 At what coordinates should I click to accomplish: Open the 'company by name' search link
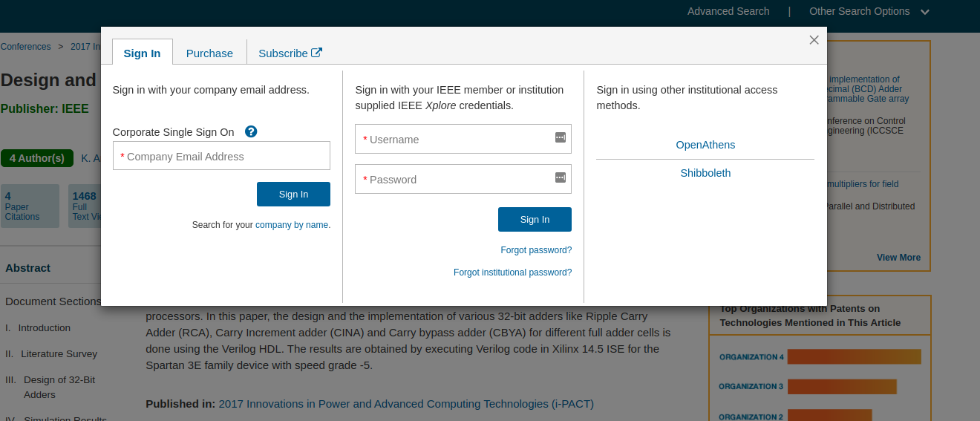(292, 225)
